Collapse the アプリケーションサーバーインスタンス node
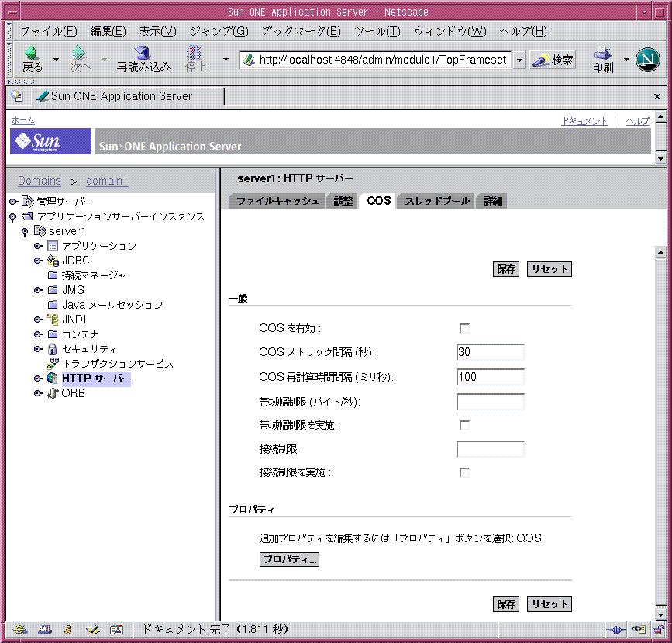This screenshot has width=672, height=643. point(12,217)
